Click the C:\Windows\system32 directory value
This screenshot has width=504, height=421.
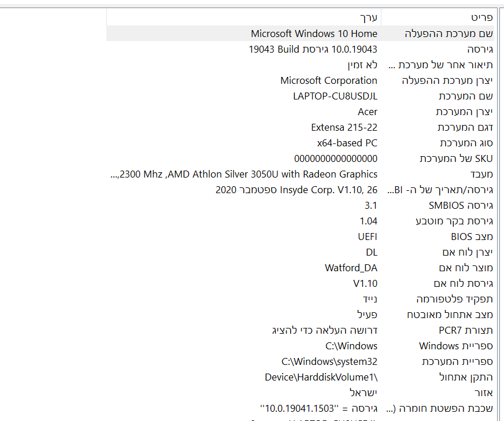point(329,361)
